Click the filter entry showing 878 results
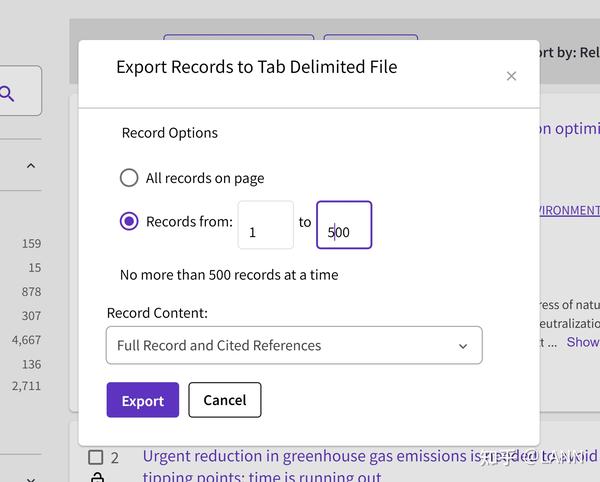The width and height of the screenshot is (600, 482). click(31, 292)
